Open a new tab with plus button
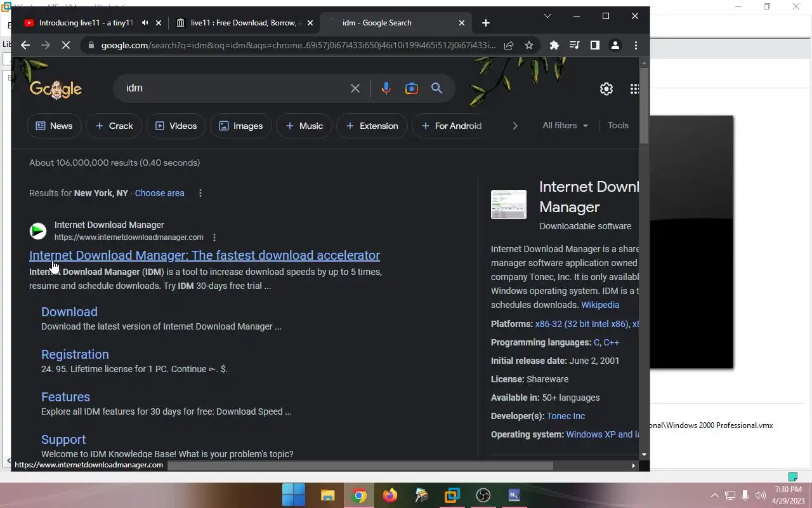This screenshot has height=508, width=812. click(x=486, y=23)
